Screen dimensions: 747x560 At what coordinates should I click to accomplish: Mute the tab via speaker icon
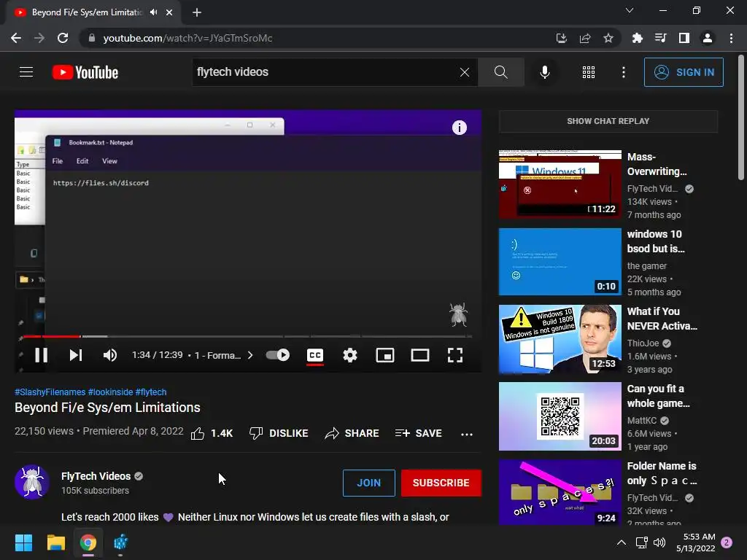[x=153, y=12]
